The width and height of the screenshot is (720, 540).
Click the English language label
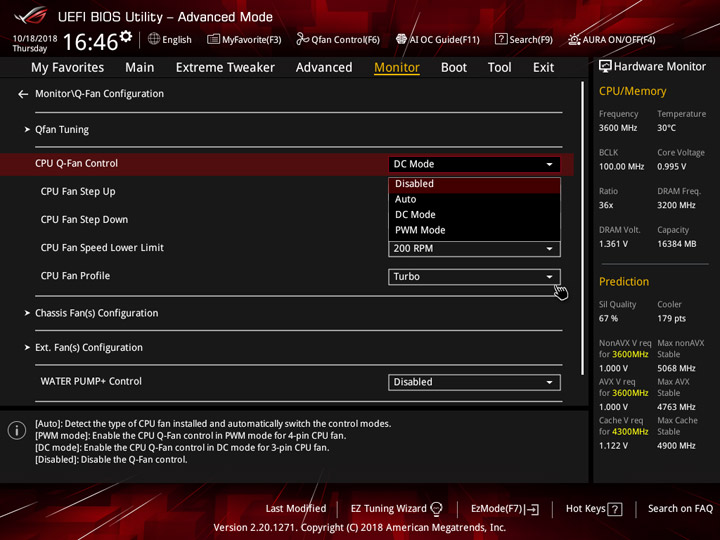pyautogui.click(x=177, y=40)
